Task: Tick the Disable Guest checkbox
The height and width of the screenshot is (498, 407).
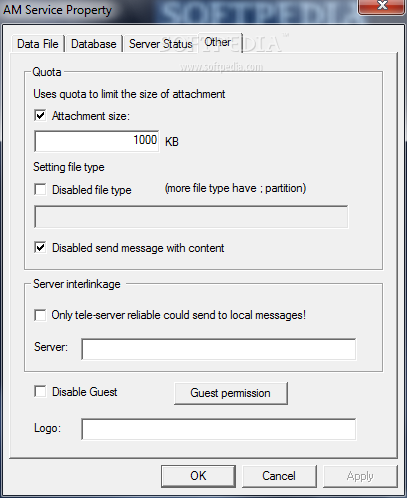Action: click(x=40, y=391)
